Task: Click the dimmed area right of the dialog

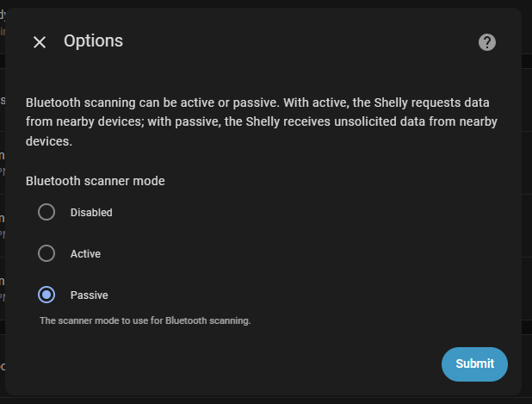Action: coord(527,203)
